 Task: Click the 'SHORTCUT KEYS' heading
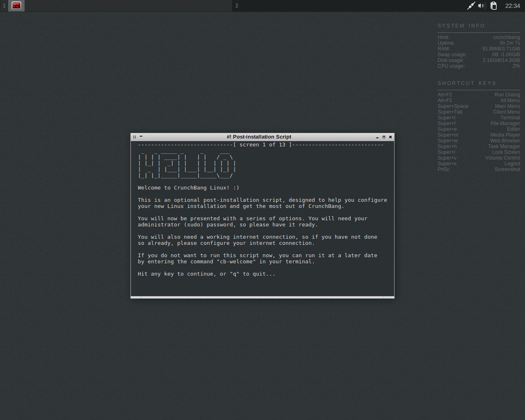pyautogui.click(x=467, y=83)
